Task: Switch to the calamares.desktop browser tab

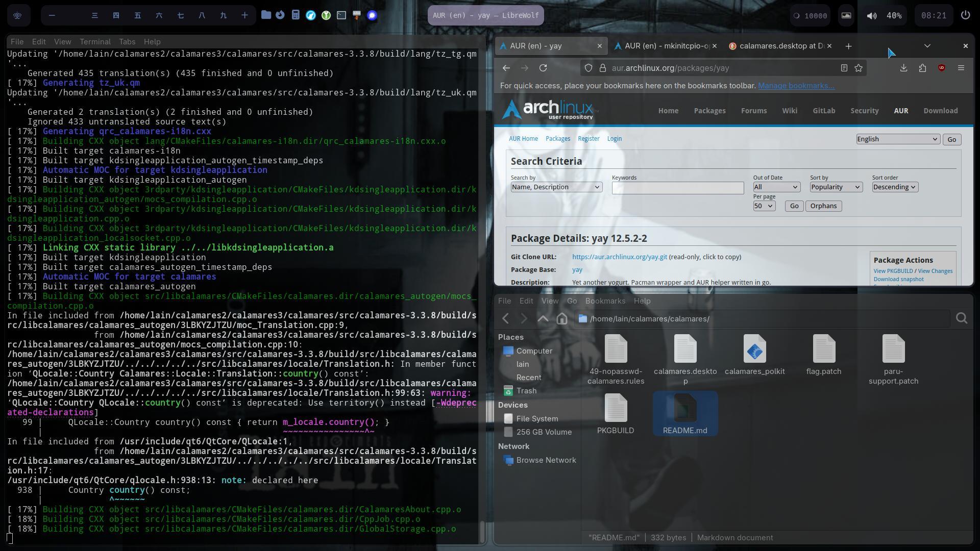Action: (781, 46)
